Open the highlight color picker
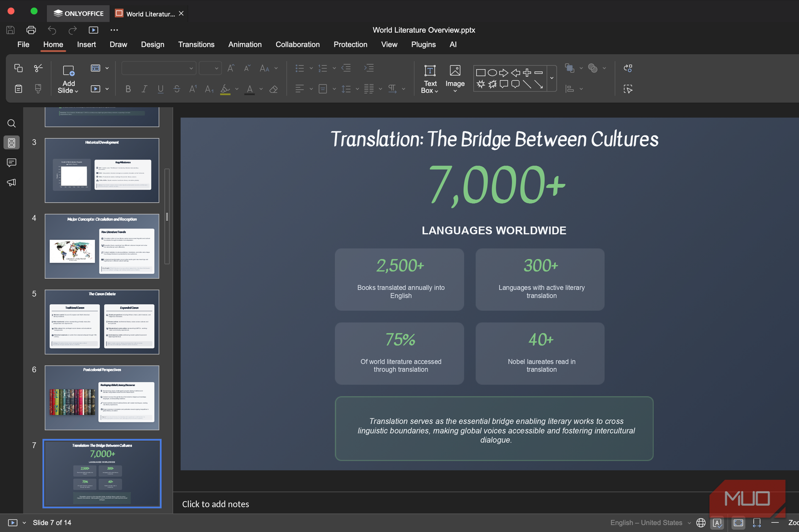799x532 pixels. coord(237,89)
